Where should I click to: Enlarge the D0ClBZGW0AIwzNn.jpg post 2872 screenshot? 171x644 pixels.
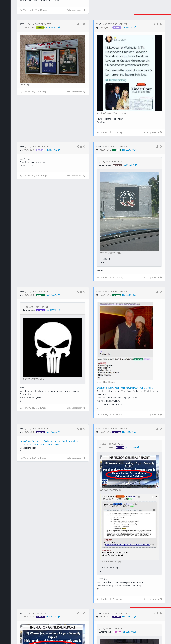[x=129, y=527]
